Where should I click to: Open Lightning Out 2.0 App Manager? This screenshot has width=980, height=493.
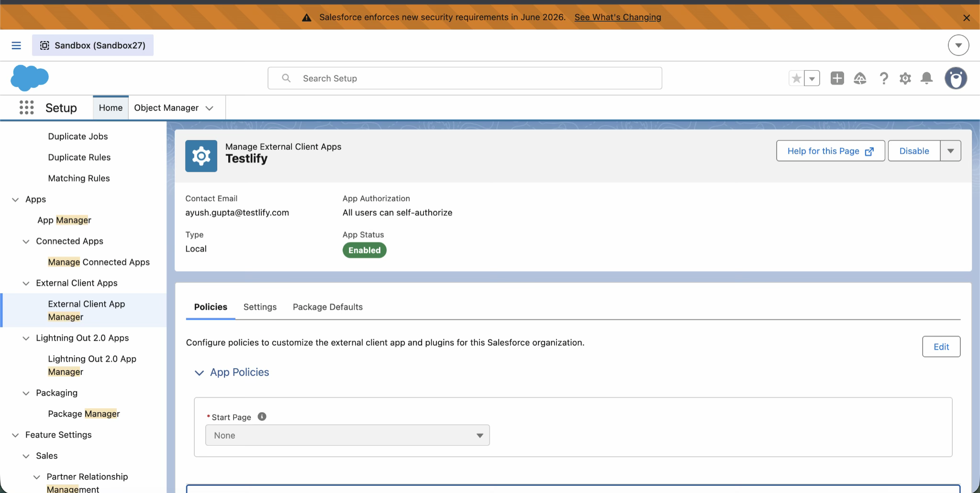pyautogui.click(x=92, y=365)
